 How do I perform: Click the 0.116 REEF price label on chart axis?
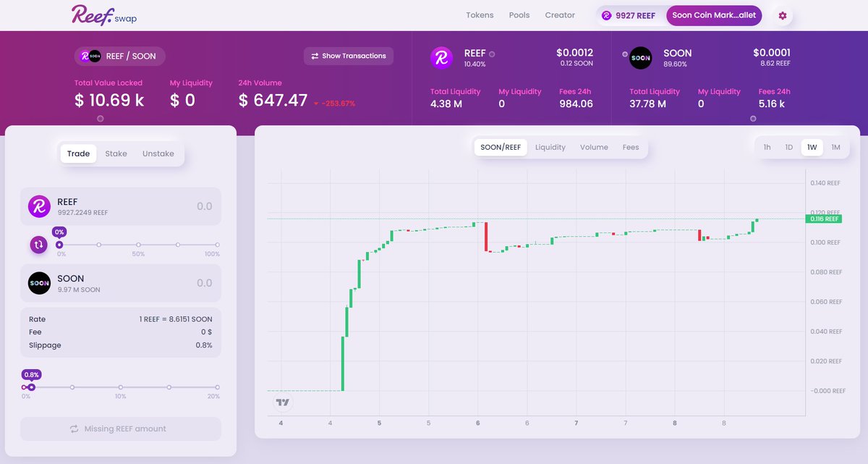824,219
